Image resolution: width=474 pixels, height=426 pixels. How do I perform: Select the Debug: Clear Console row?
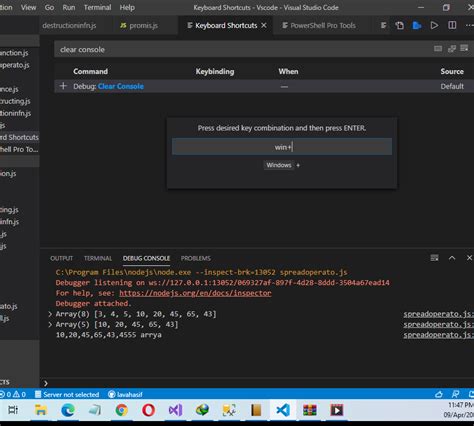point(264,86)
